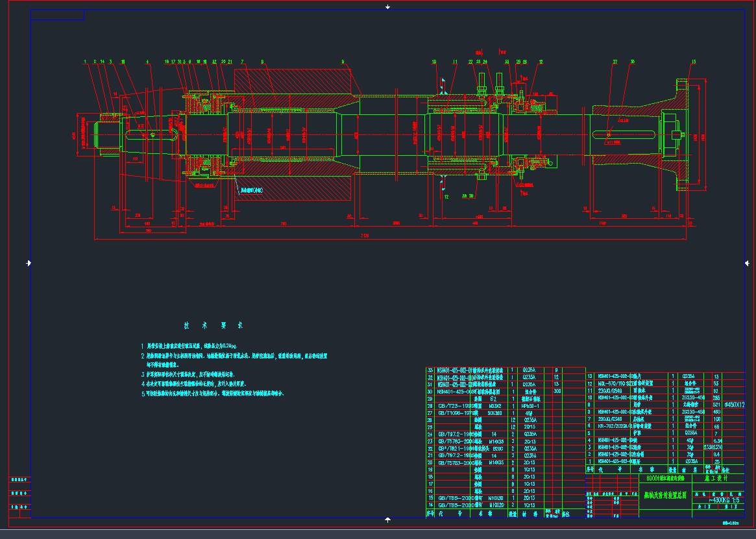Select part callout number 7
This screenshot has width=756, height=539.
pyautogui.click(x=243, y=62)
